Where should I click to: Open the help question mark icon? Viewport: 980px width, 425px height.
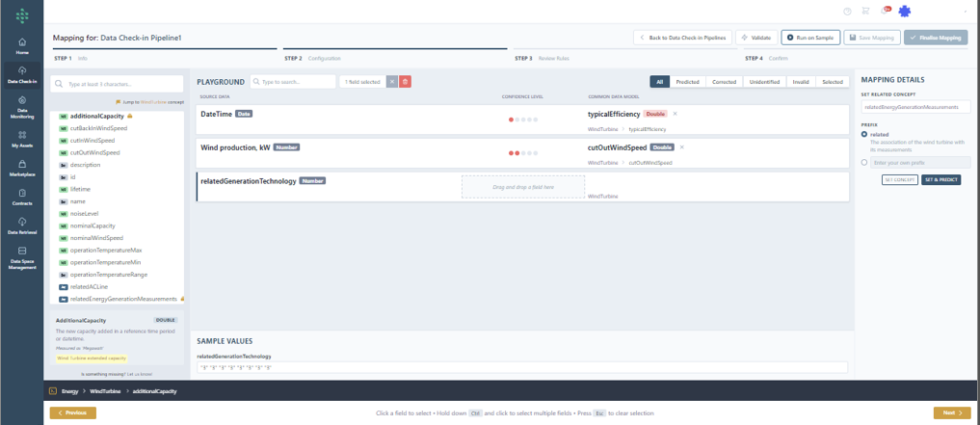coord(847,12)
